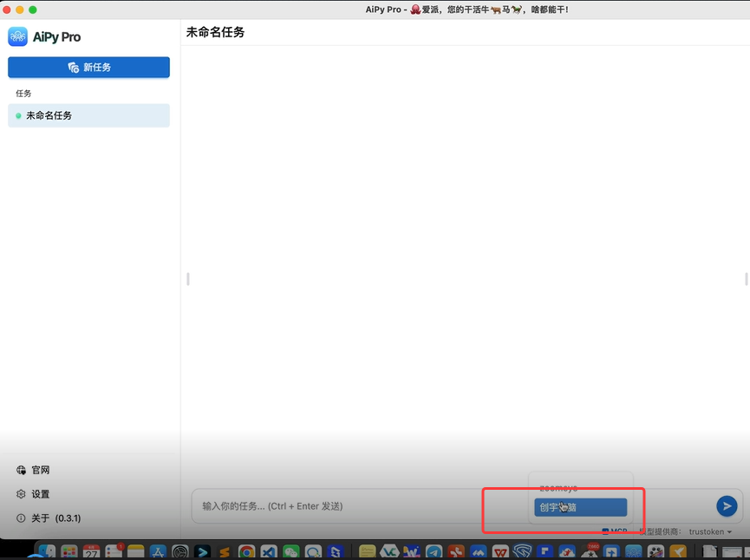Start a 新任务 new task
The height and width of the screenshot is (560, 750).
click(x=89, y=67)
